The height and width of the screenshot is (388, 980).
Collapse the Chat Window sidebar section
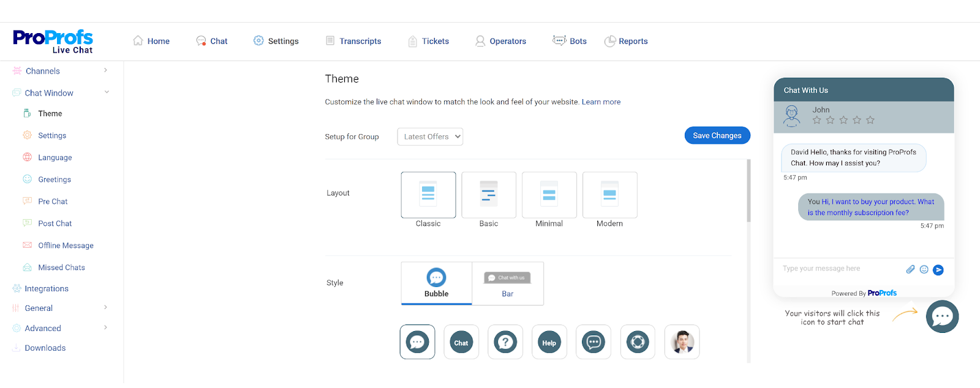pyautogui.click(x=61, y=93)
